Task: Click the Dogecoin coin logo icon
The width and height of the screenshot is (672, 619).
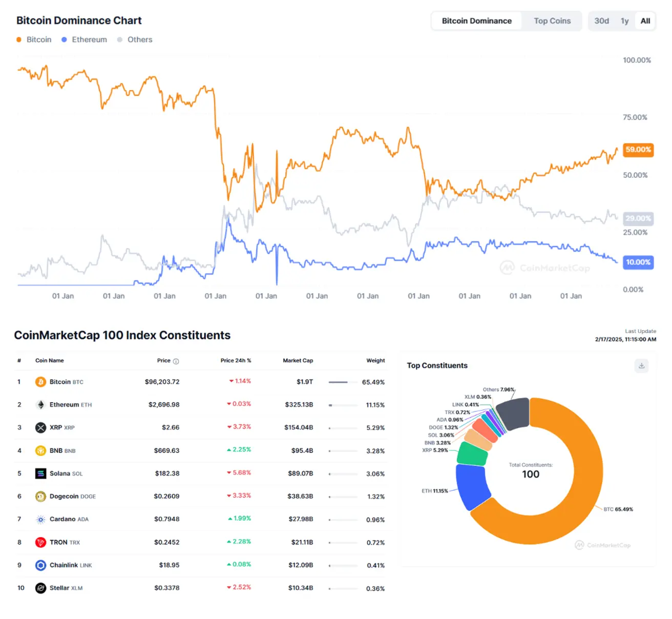Action: pos(40,496)
